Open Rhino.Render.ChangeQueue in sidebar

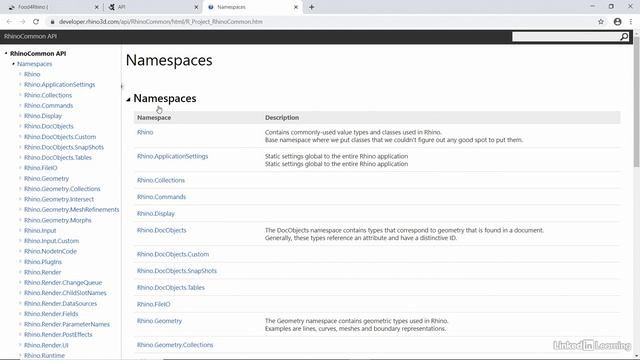coord(63,282)
